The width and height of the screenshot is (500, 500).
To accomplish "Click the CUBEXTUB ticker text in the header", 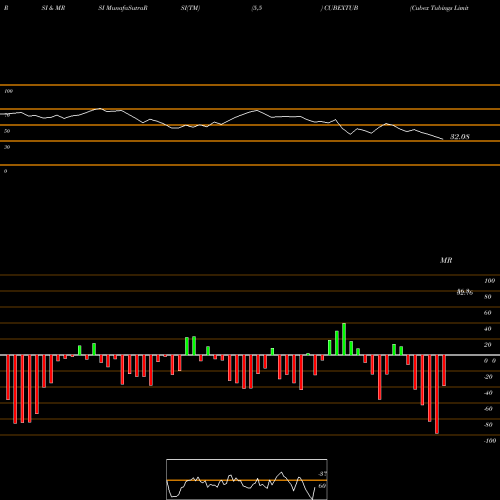I will click(341, 8).
